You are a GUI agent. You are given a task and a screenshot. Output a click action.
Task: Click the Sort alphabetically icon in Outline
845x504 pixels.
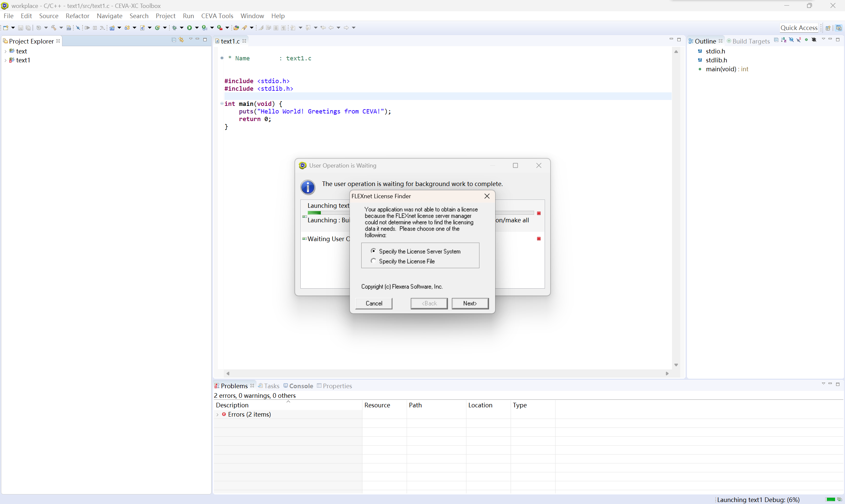pyautogui.click(x=784, y=40)
